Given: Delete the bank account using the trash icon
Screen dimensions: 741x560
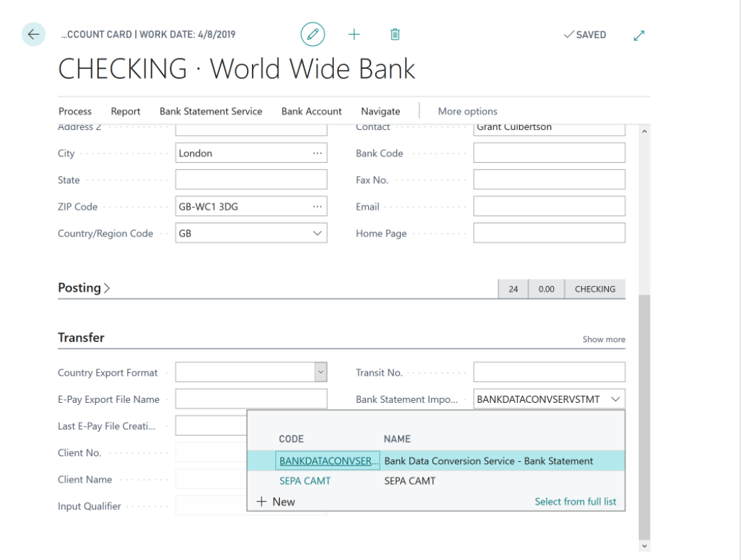Looking at the screenshot, I should pos(395,34).
